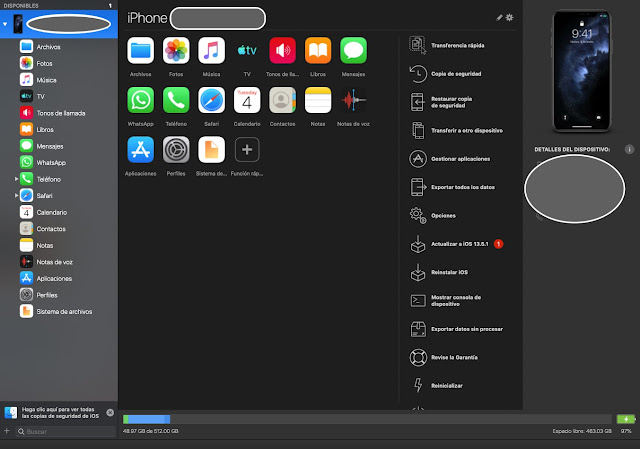
Task: Open the Aplicaciones icon in the main grid
Action: pos(140,149)
